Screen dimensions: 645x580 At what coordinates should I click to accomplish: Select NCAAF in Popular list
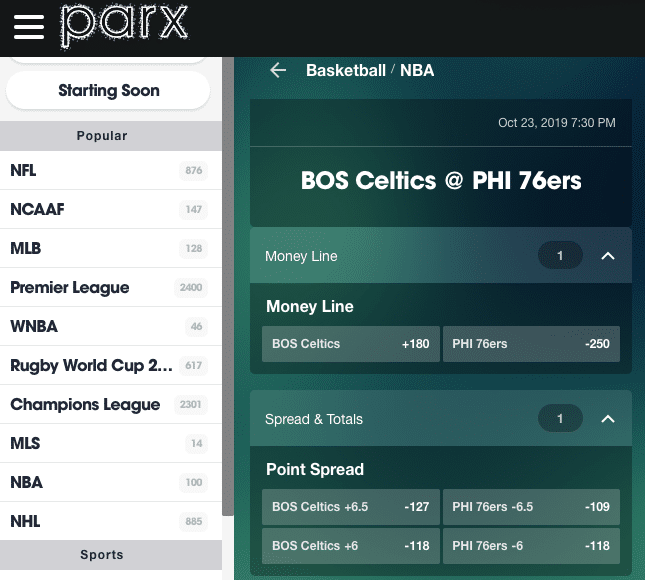pyautogui.click(x=111, y=209)
